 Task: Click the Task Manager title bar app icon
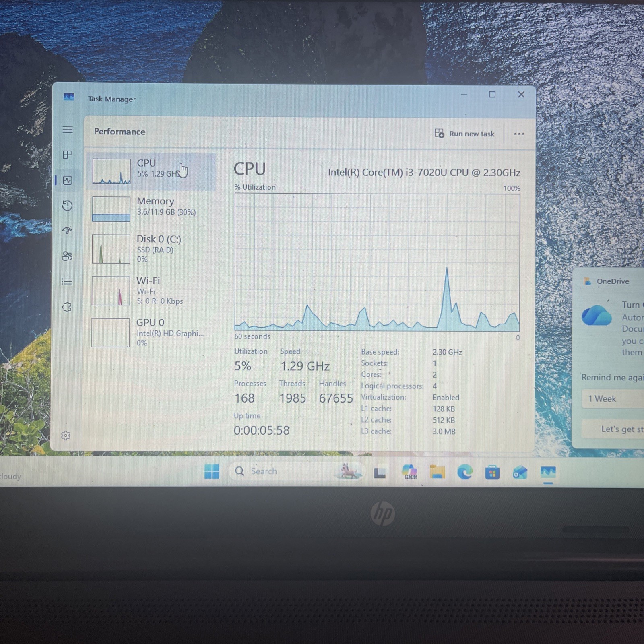[69, 97]
